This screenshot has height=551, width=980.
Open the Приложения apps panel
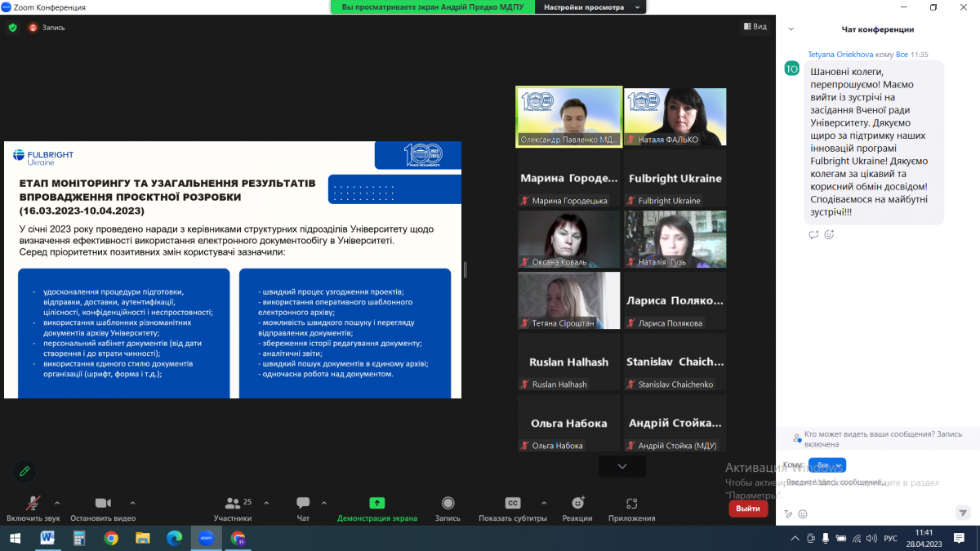(x=631, y=508)
